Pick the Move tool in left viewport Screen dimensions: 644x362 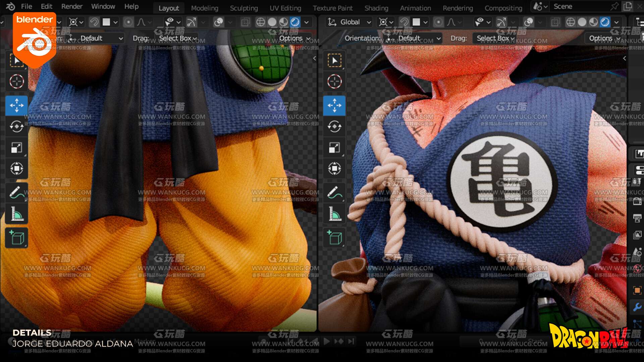tap(16, 106)
